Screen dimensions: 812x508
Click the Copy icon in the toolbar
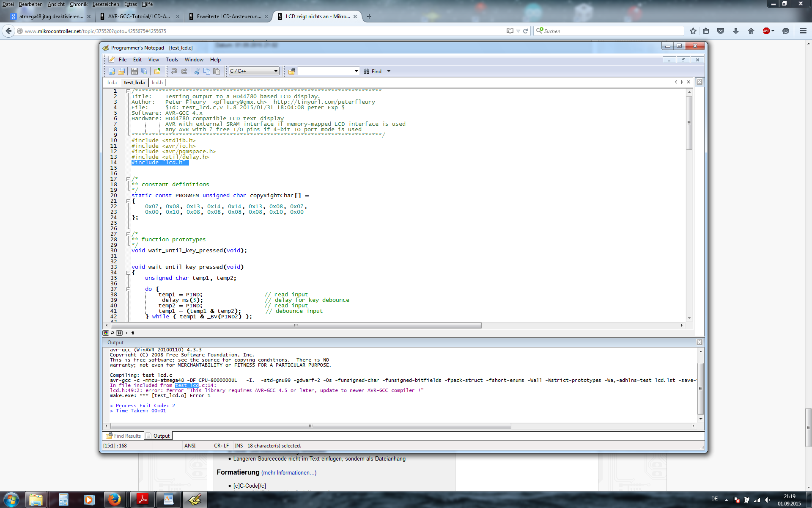point(207,71)
